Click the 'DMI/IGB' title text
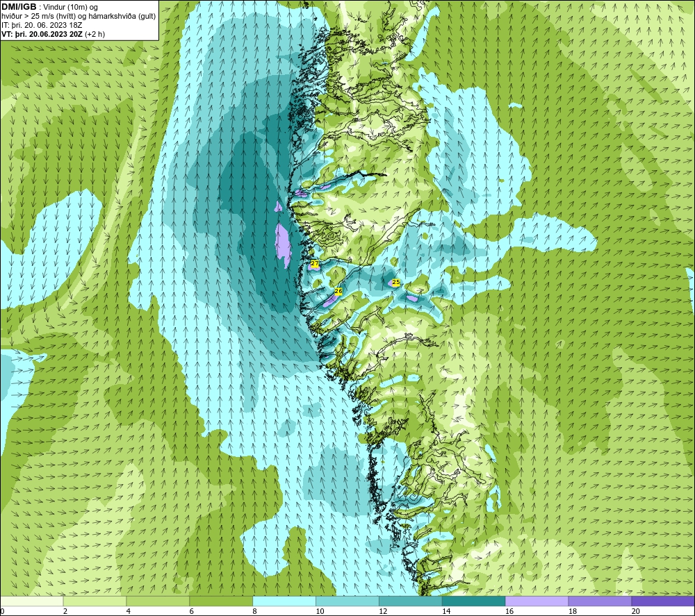 tap(19, 7)
